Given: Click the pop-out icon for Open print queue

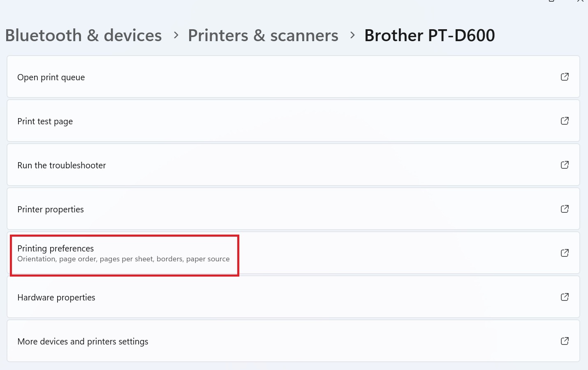Looking at the screenshot, I should point(565,77).
